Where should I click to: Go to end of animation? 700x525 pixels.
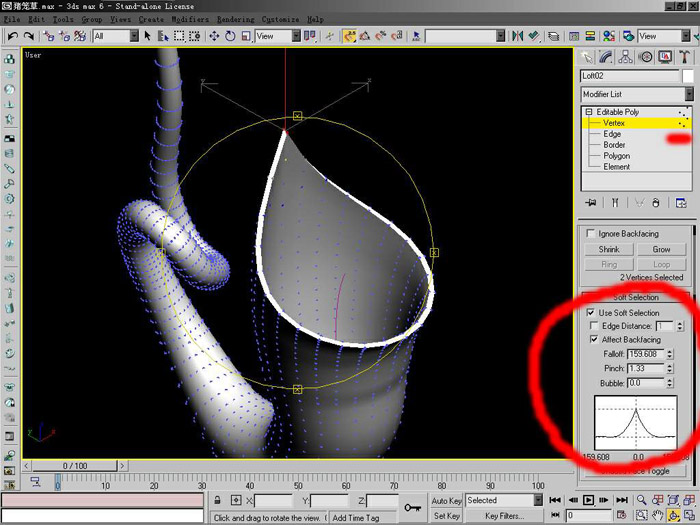pos(622,500)
